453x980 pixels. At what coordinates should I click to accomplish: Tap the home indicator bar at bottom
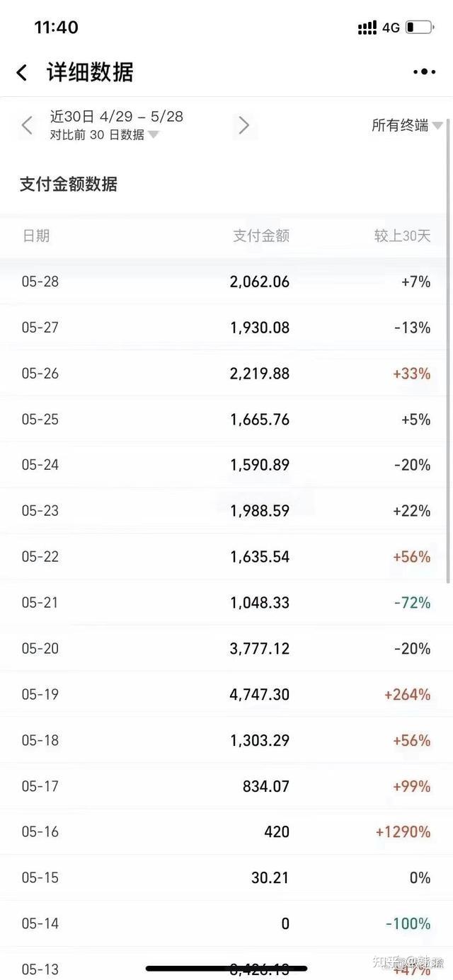click(x=226, y=968)
